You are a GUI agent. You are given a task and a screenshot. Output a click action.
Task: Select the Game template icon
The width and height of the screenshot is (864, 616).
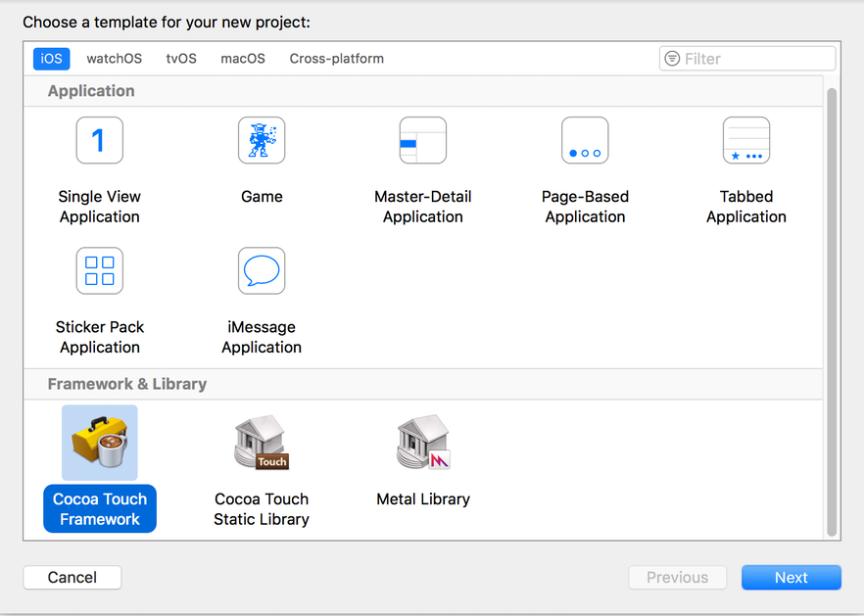[261, 140]
